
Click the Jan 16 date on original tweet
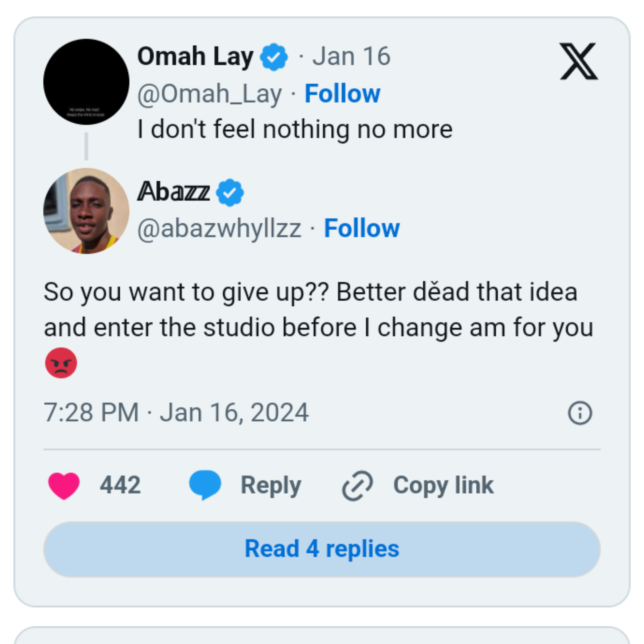(351, 56)
